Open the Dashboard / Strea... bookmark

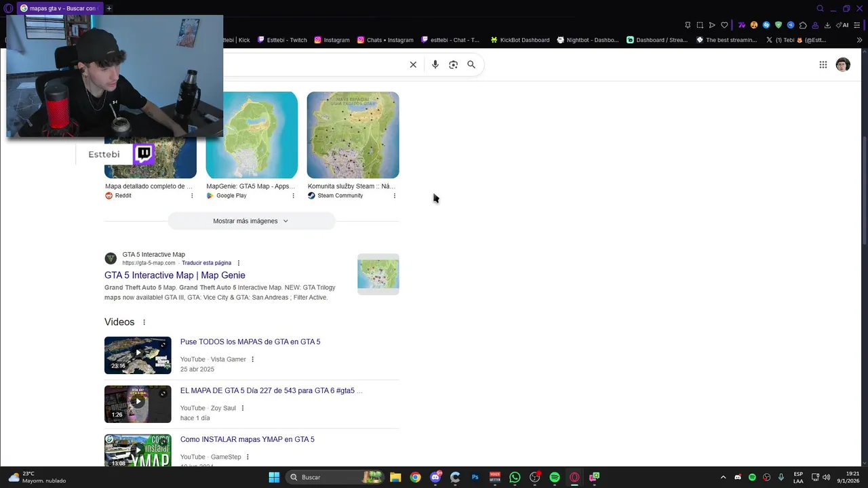[x=657, y=40]
